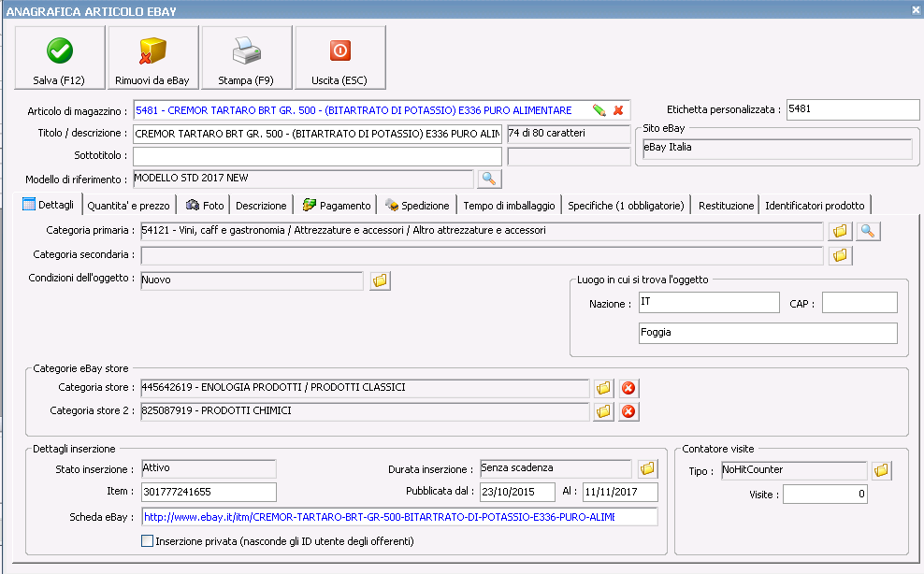Switch to Dettagli tab

tap(48, 205)
